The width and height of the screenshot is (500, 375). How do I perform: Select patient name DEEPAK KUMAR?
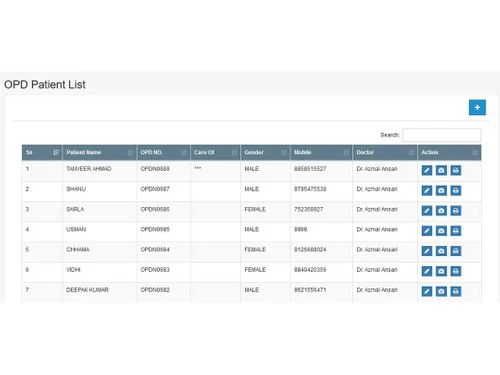click(87, 290)
